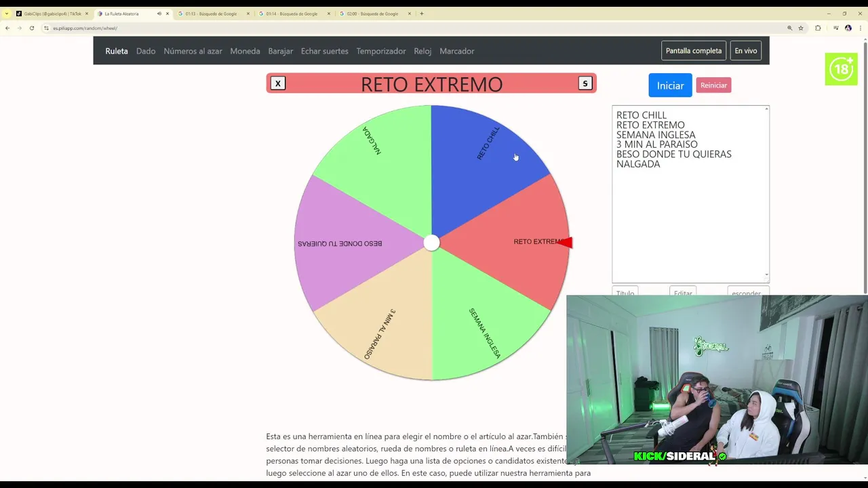Click the green 18+ badge icon

pyautogui.click(x=842, y=69)
